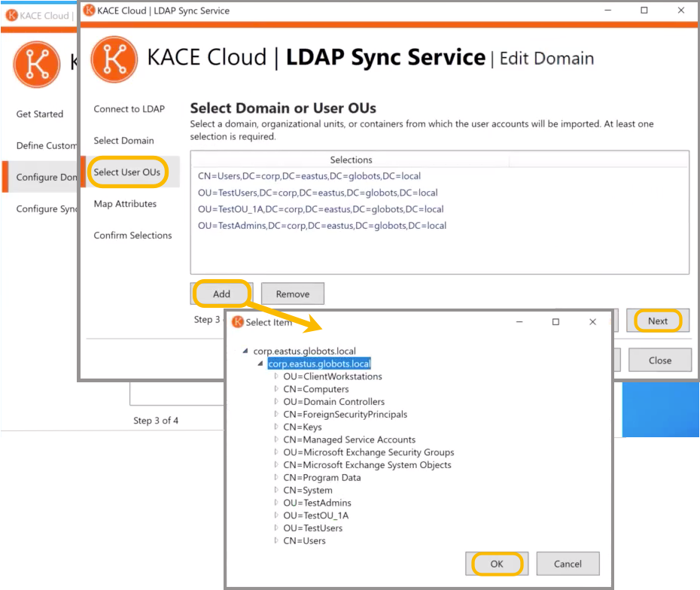Confirm selection with the OK button
700x590 pixels.
pos(497,564)
